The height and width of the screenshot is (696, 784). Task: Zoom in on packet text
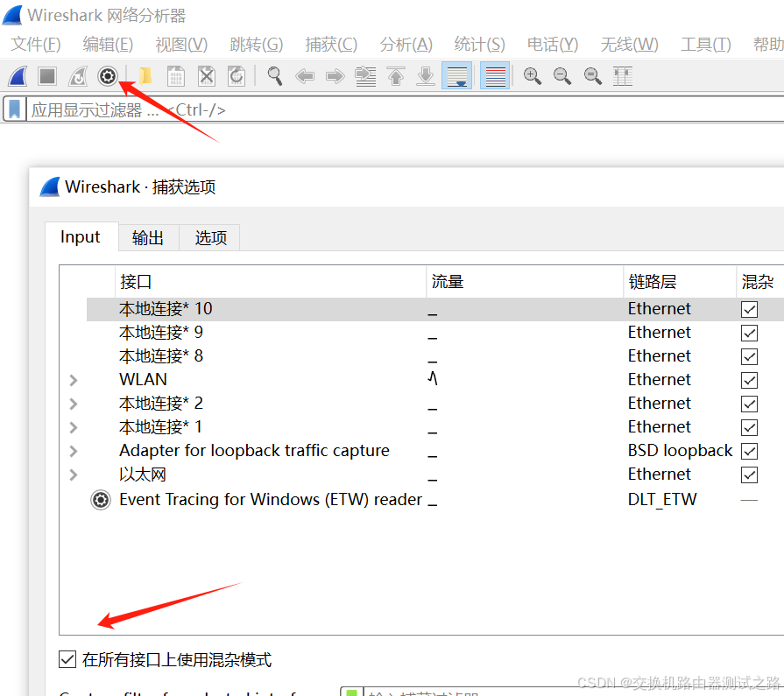point(532,76)
